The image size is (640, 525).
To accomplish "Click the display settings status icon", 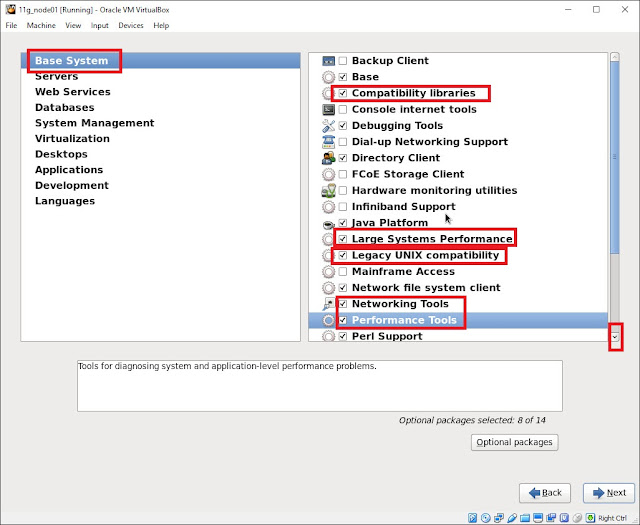I will tap(538, 518).
